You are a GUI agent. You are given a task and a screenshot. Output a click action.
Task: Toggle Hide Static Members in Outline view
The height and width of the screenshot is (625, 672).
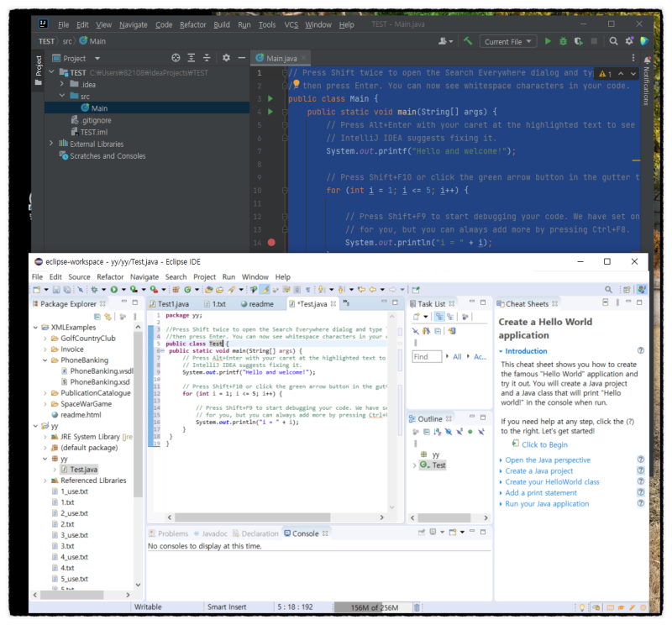coord(459,432)
